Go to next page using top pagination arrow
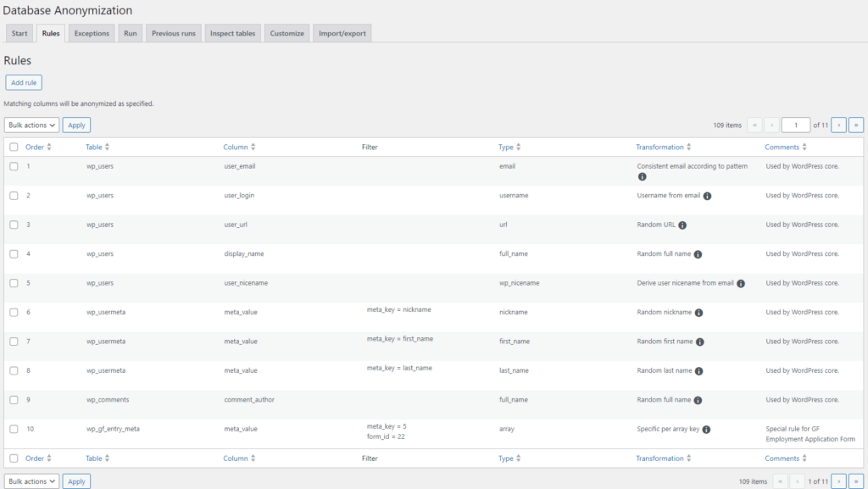The image size is (868, 489). pos(838,125)
